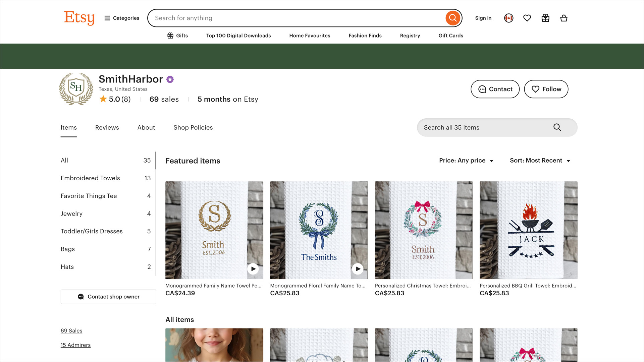The image size is (644, 362).
Task: Open the 15 Admirers link
Action: [x=75, y=345]
